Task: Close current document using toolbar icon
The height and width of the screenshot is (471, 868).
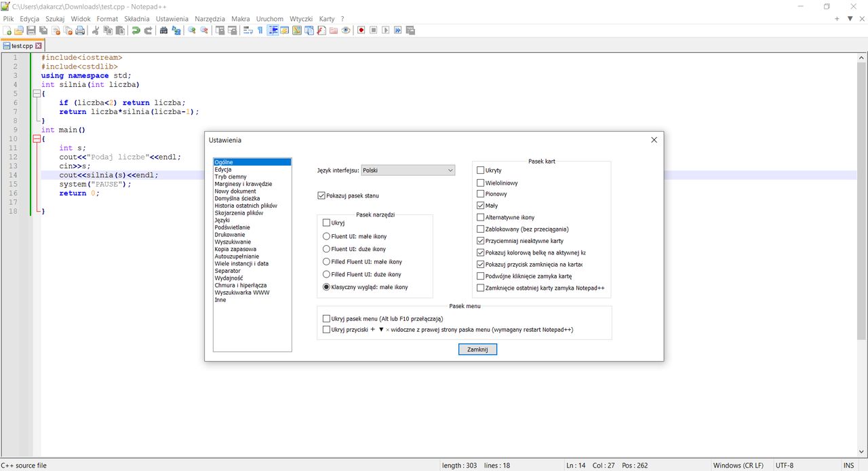Action: coord(55,30)
